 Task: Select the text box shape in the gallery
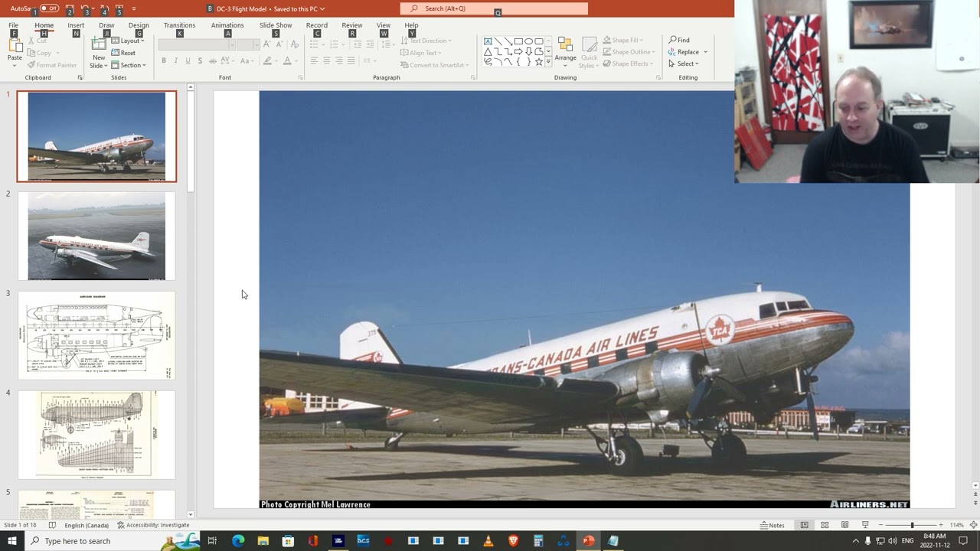click(x=488, y=41)
